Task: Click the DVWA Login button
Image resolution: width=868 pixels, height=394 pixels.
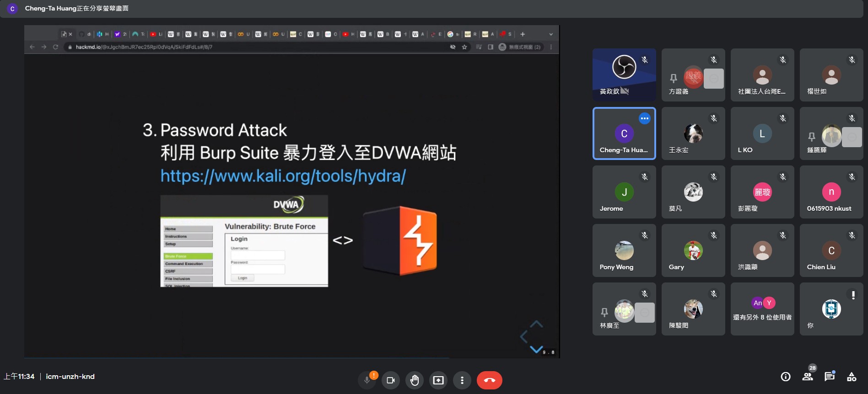Action: 243,278
